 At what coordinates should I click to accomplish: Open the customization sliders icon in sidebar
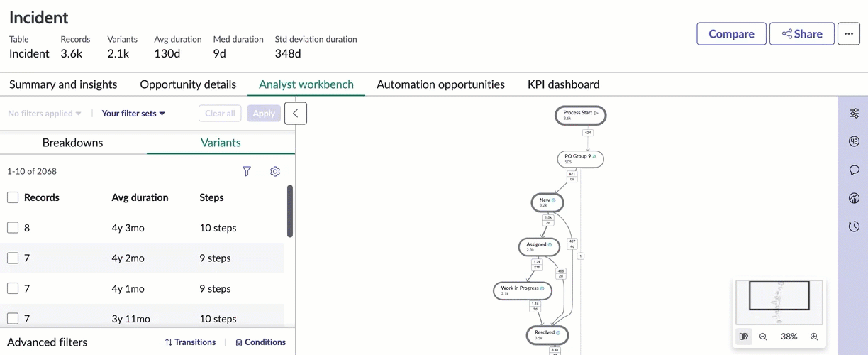854,114
